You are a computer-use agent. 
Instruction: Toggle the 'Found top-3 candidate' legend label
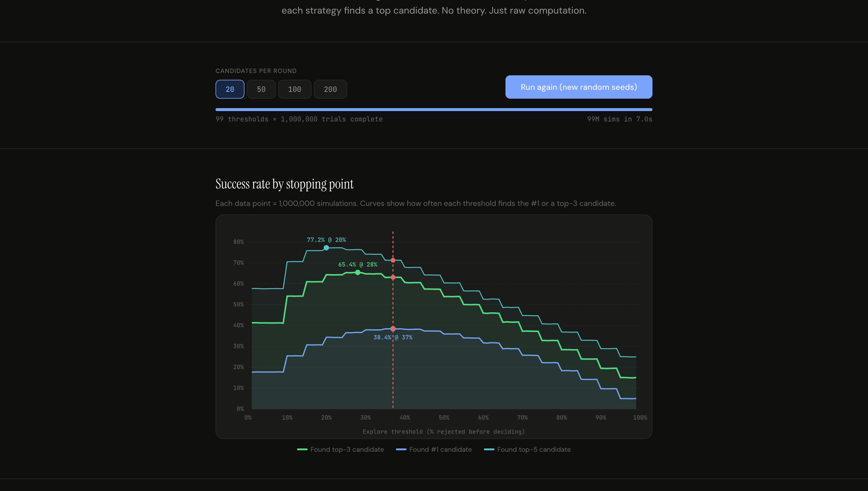click(347, 450)
